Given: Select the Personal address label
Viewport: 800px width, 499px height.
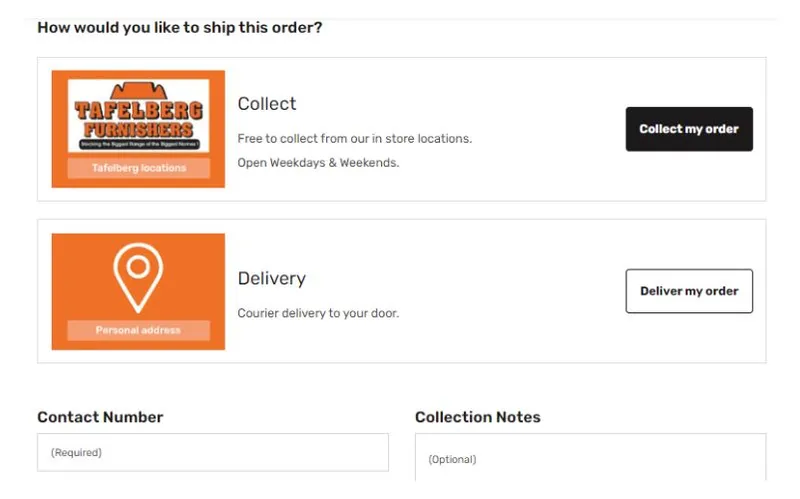Looking at the screenshot, I should pyautogui.click(x=138, y=330).
